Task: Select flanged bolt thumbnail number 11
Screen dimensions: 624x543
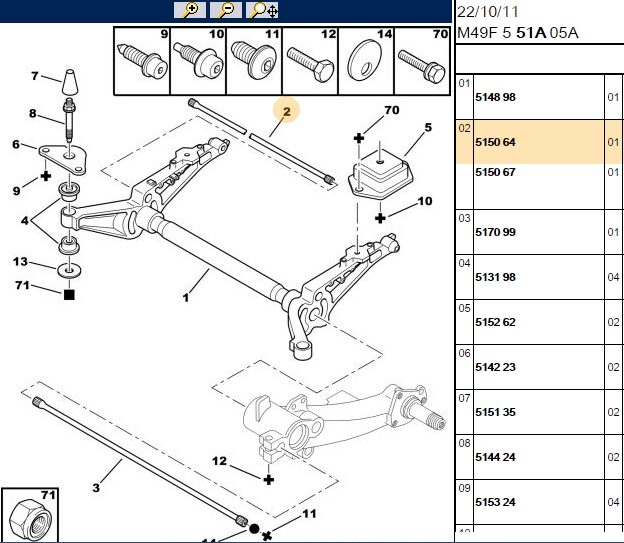Action: 254,61
